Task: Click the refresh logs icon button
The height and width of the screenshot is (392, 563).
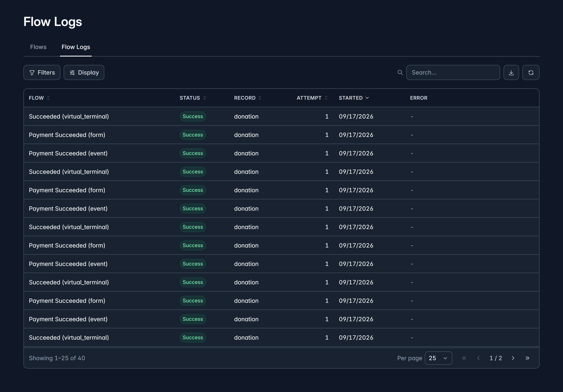Action: 531,73
